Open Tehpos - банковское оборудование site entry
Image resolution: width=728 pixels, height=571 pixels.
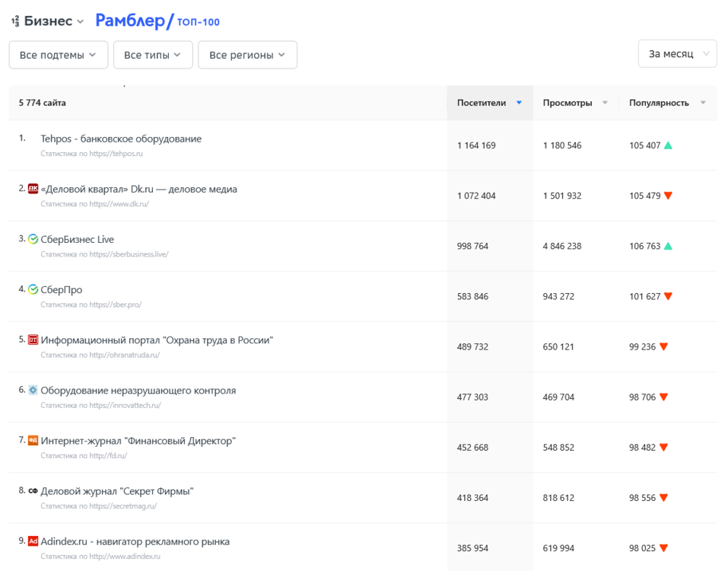click(121, 139)
